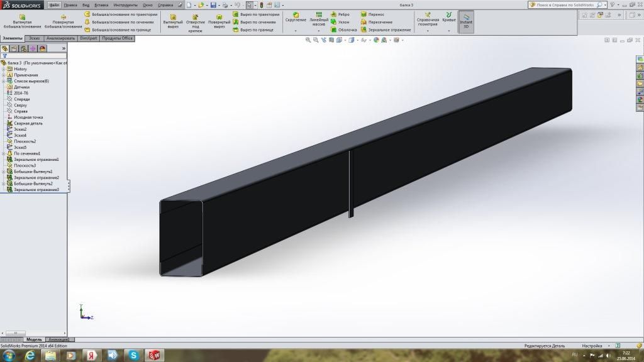Click Вырез по сечениям
Viewport: 644px width, 362px height.
click(x=255, y=22)
